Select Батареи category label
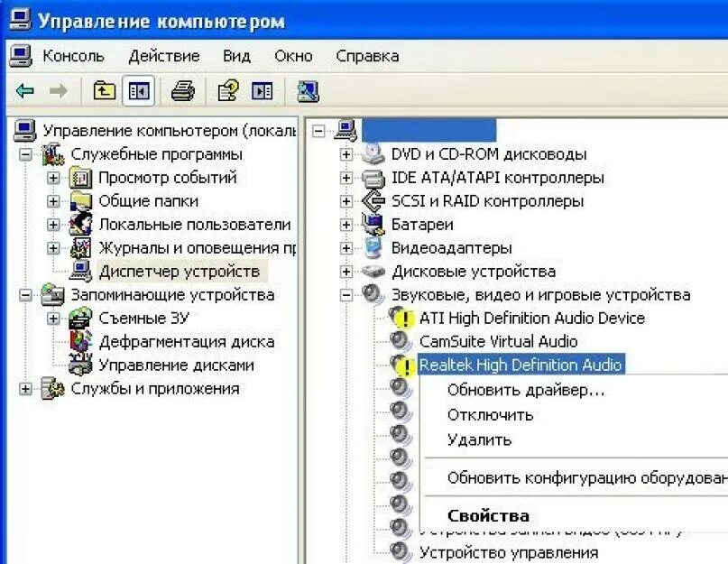 422,225
